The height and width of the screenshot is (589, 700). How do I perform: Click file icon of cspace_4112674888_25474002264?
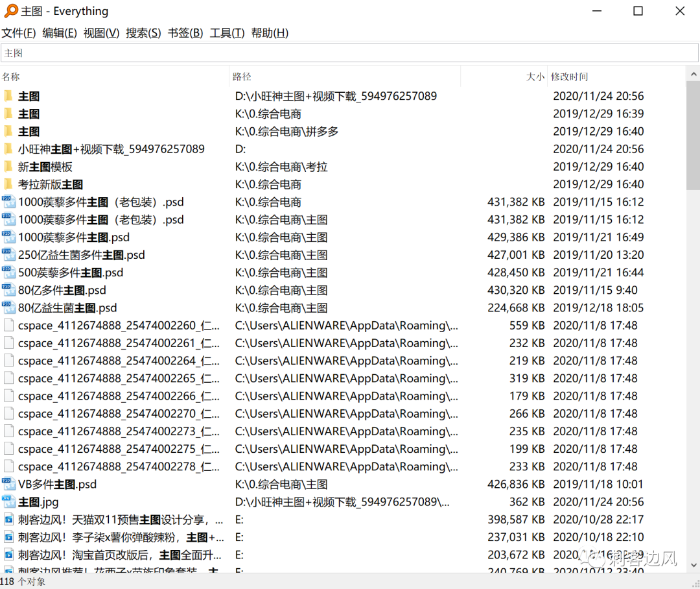coord(8,361)
